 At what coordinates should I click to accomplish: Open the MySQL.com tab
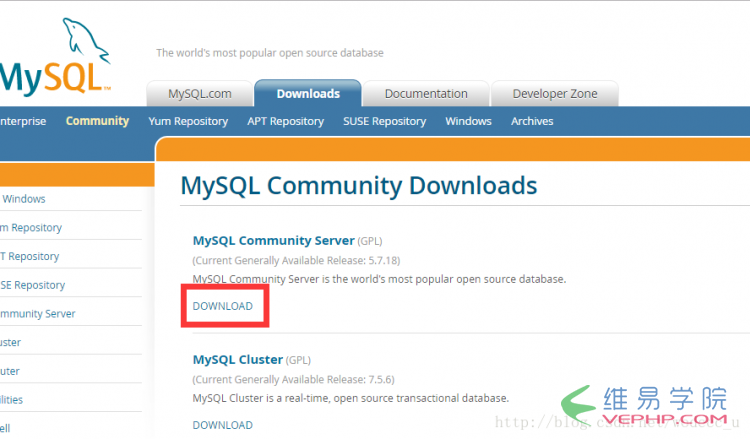(199, 94)
